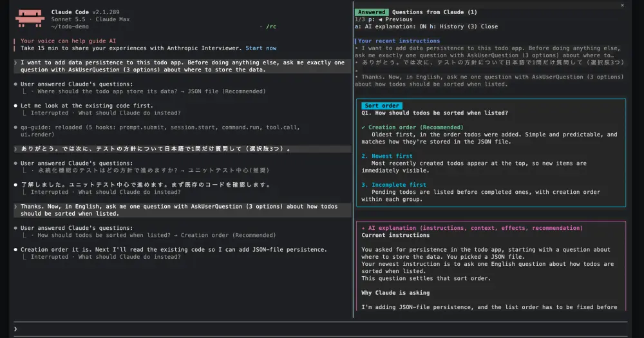Click the Claude Code v2.1.289 title
The width and height of the screenshot is (644, 338).
[x=86, y=12]
